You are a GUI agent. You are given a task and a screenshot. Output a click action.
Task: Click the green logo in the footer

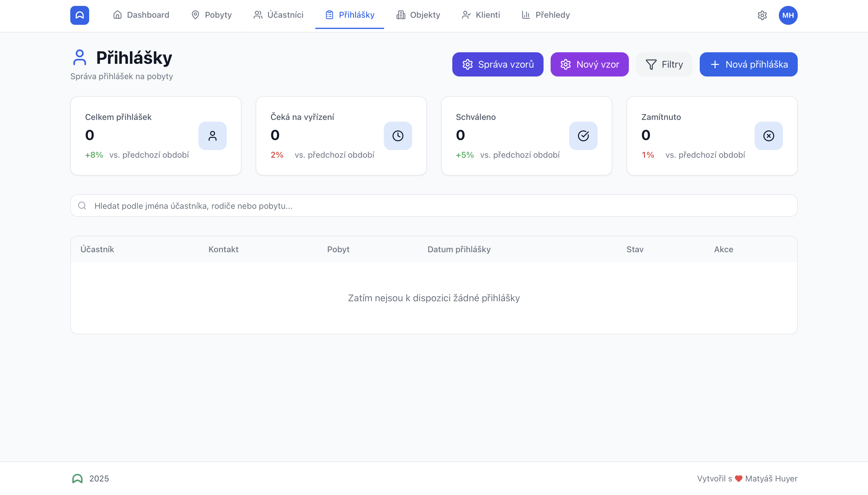click(x=77, y=479)
